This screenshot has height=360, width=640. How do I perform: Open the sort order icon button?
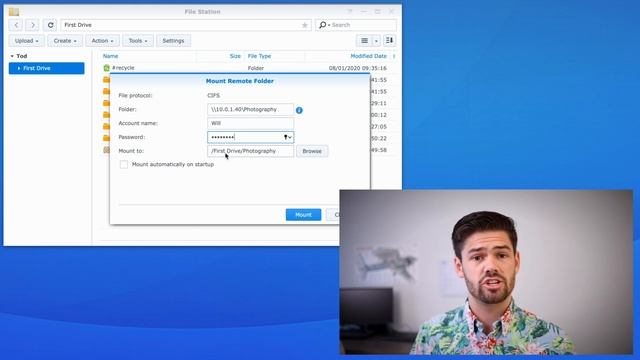[x=389, y=40]
